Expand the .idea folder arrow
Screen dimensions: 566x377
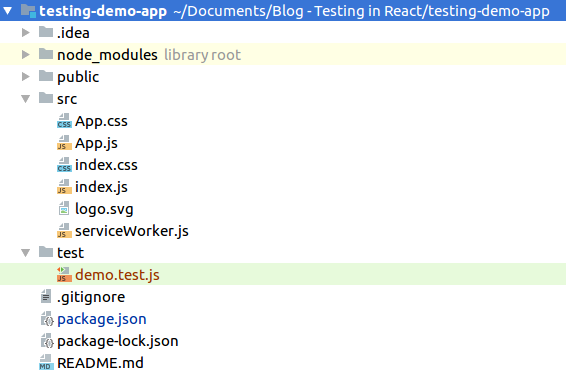(26, 32)
